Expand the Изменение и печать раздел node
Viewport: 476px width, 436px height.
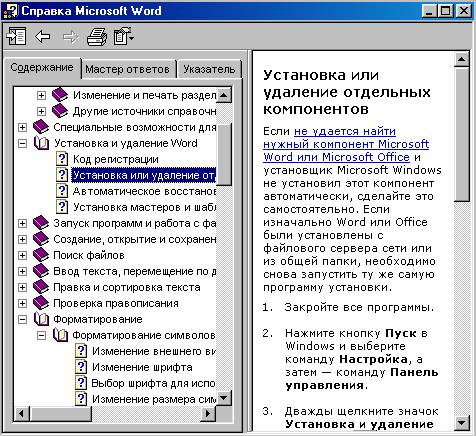point(41,95)
